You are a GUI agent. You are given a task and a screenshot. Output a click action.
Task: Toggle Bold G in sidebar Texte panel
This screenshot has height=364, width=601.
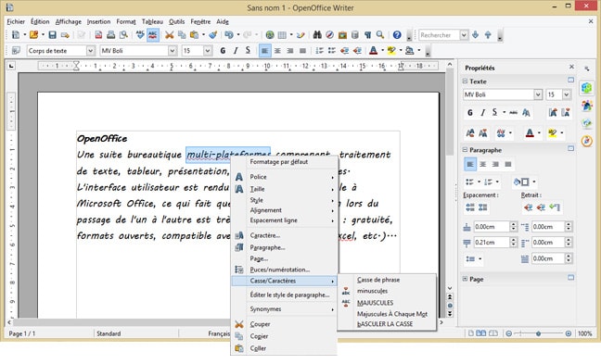pyautogui.click(x=470, y=112)
